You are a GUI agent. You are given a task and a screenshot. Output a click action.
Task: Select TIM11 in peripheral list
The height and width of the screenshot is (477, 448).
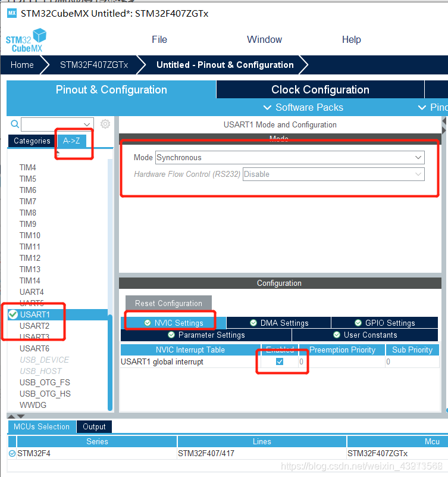click(30, 247)
